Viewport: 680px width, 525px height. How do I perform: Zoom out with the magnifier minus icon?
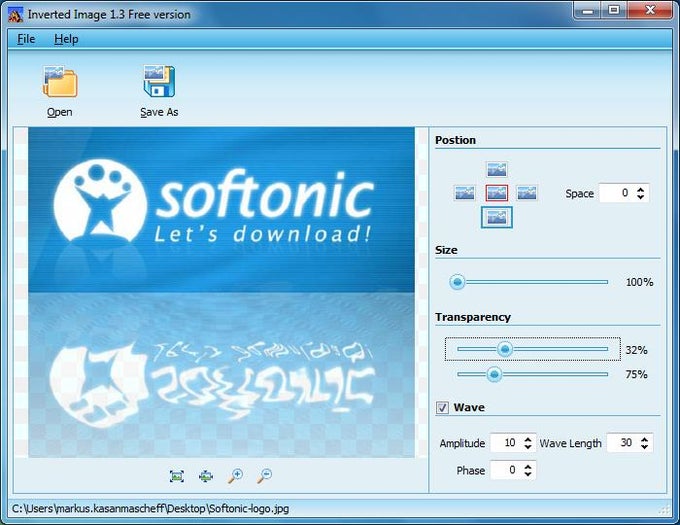[264, 476]
